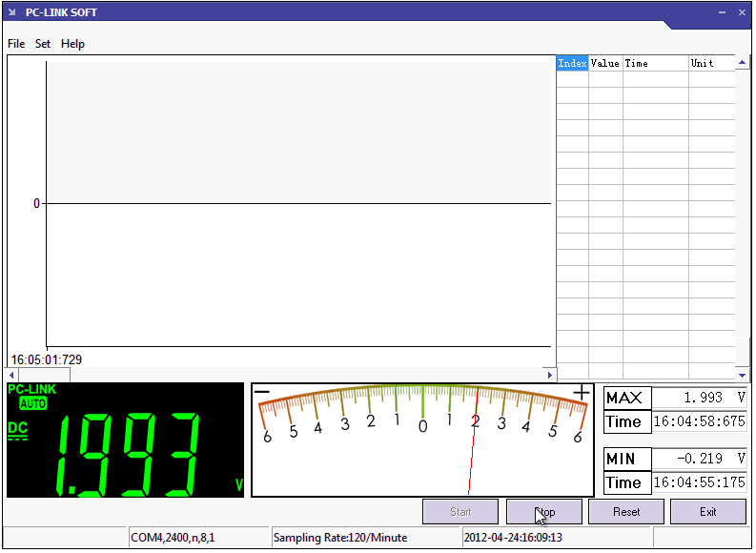Open the Help menu
Viewport: 756px width, 553px height.
tap(72, 44)
